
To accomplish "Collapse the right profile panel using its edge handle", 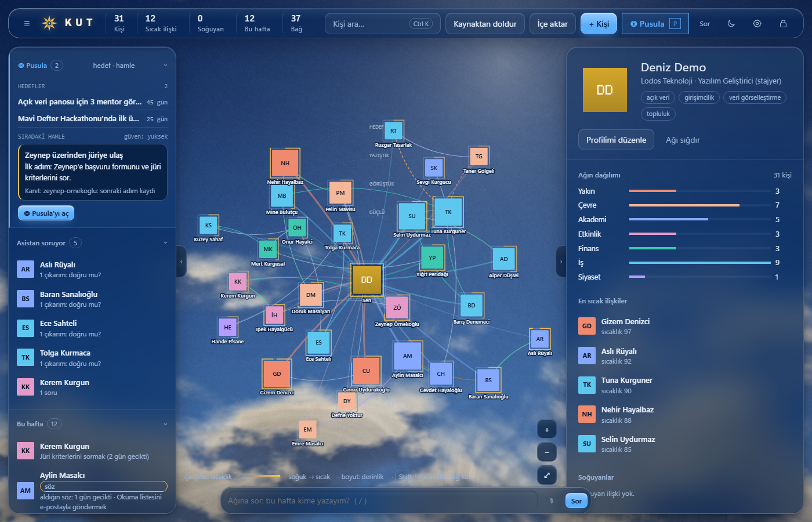I will click(561, 262).
